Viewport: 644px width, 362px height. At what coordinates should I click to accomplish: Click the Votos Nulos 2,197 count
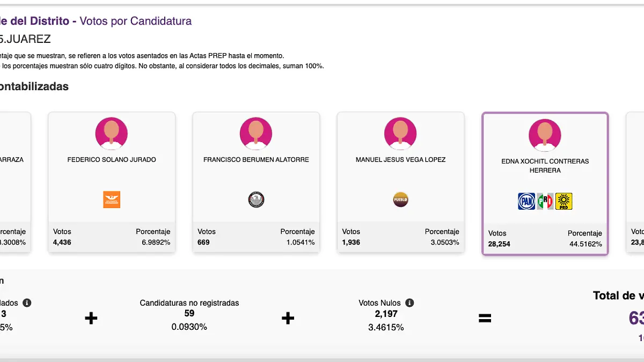coord(386,314)
